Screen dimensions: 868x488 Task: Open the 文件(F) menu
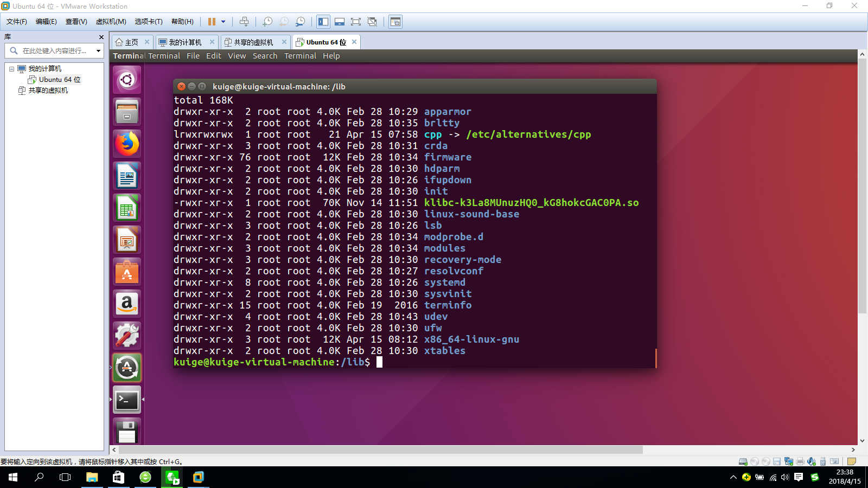tap(17, 22)
